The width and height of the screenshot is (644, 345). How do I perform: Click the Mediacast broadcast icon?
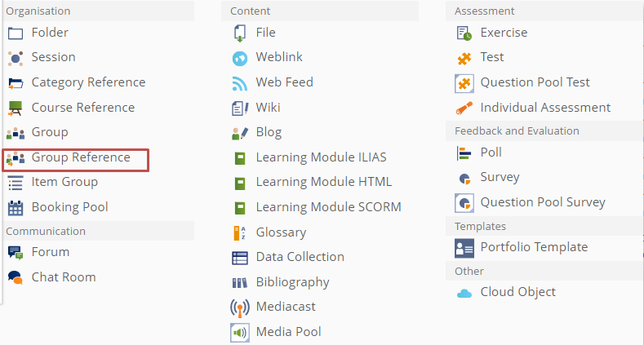coord(240,307)
